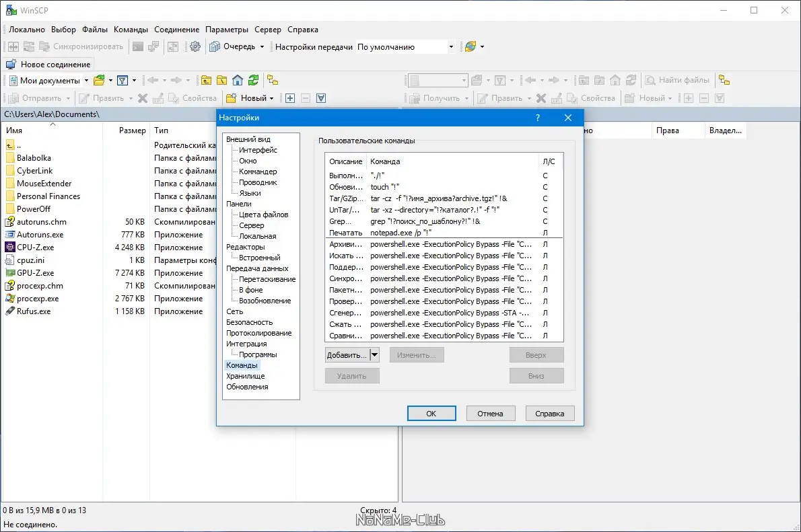
Task: Sort local files by Размер column header
Action: coord(126,130)
